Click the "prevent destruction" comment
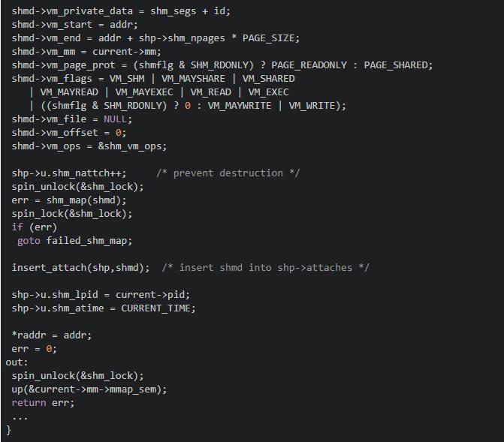This screenshot has height=442, width=504. tap(228, 173)
